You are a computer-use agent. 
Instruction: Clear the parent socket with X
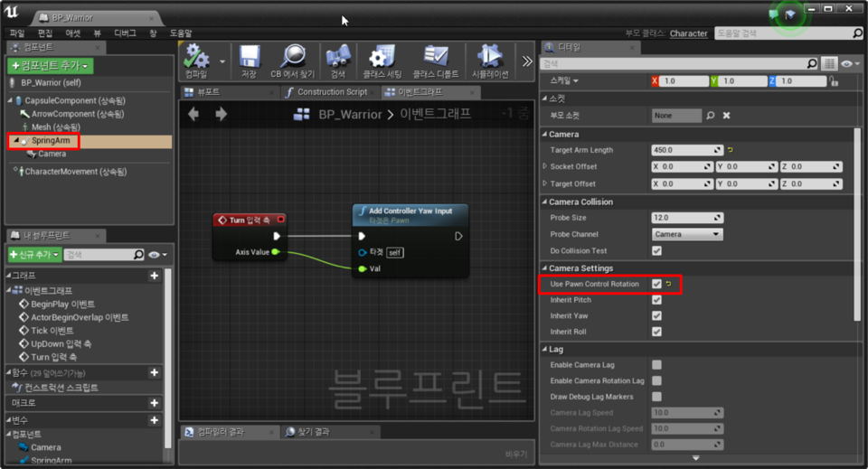coord(726,115)
